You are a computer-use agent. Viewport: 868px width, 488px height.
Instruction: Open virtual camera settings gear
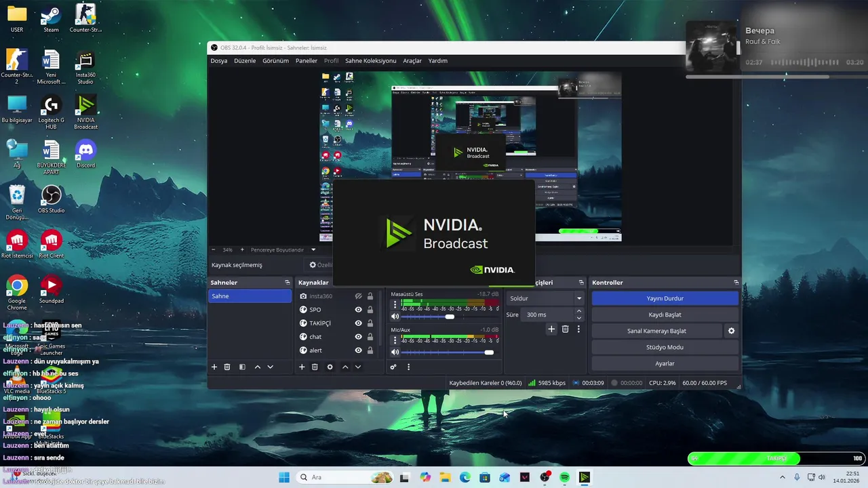point(731,331)
